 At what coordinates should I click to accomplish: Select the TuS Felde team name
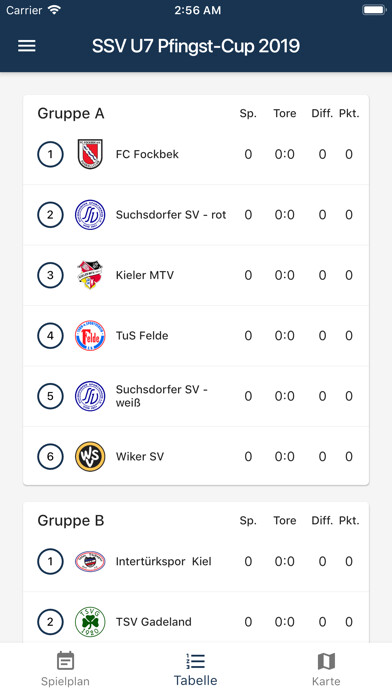(x=142, y=336)
